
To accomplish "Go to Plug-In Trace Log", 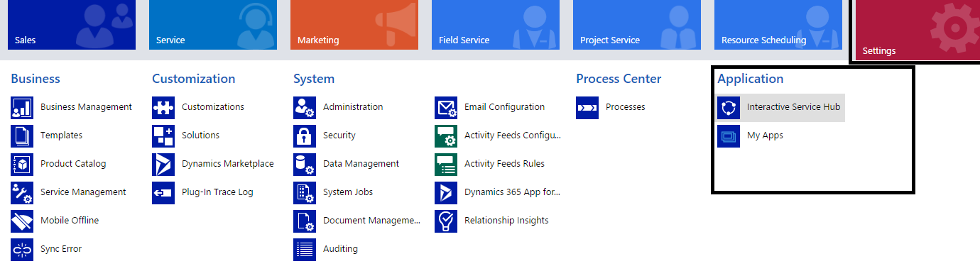I will click(217, 192).
